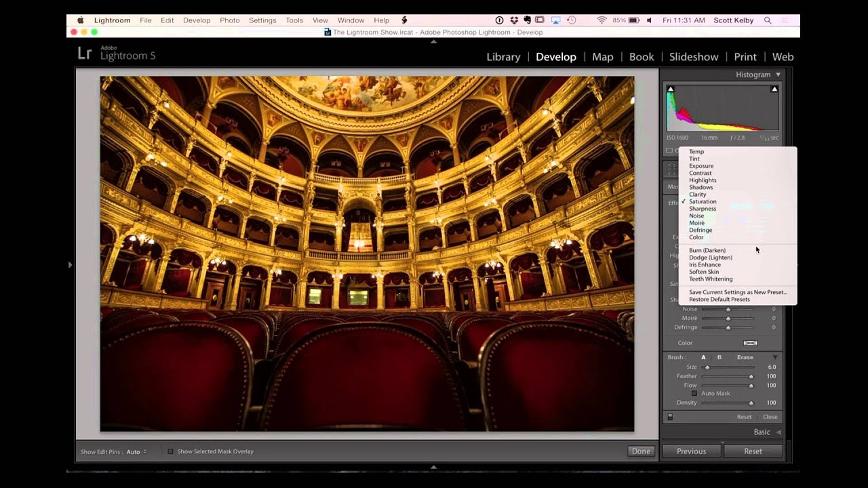The image size is (868, 488).
Task: Click the Lightroom Lr logo
Action: tap(85, 54)
